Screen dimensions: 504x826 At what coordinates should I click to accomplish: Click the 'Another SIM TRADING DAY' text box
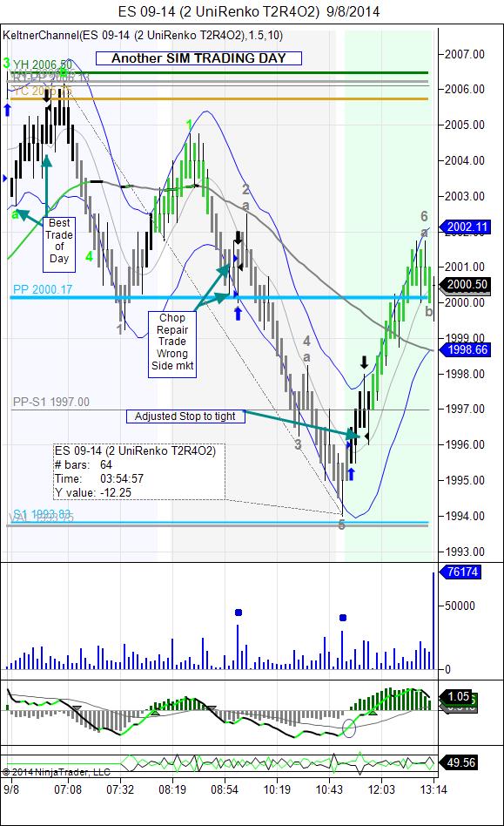tap(198, 58)
